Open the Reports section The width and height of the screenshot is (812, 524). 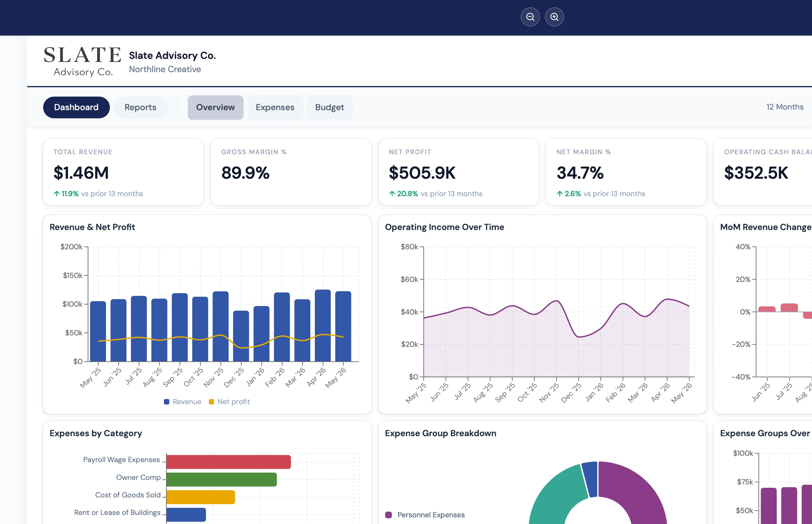click(x=140, y=107)
